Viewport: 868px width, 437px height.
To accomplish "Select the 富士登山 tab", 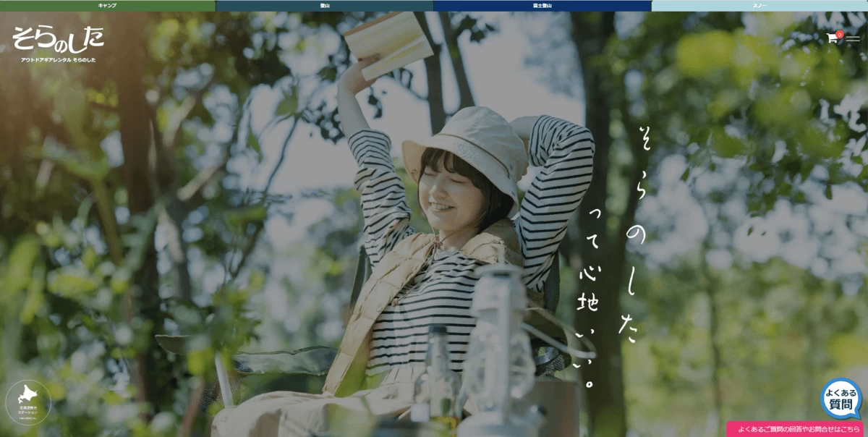I will 542,5.
